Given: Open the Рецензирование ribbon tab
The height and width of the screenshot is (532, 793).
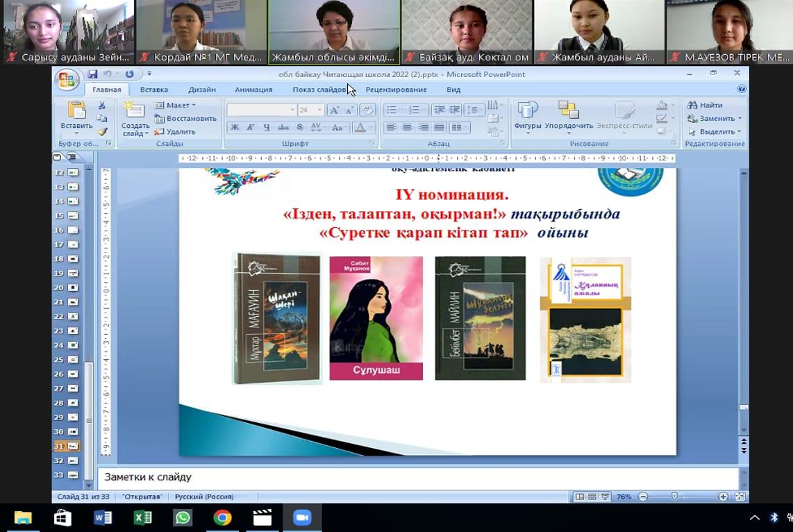Looking at the screenshot, I should point(396,90).
